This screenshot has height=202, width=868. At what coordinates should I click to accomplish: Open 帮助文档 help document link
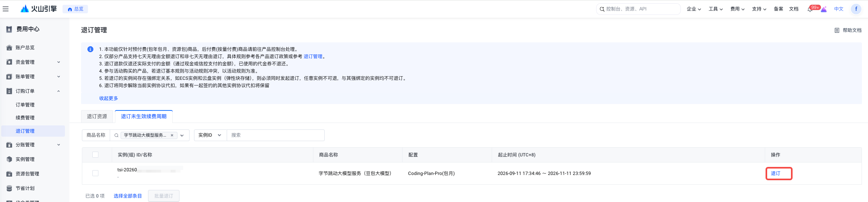852,30
